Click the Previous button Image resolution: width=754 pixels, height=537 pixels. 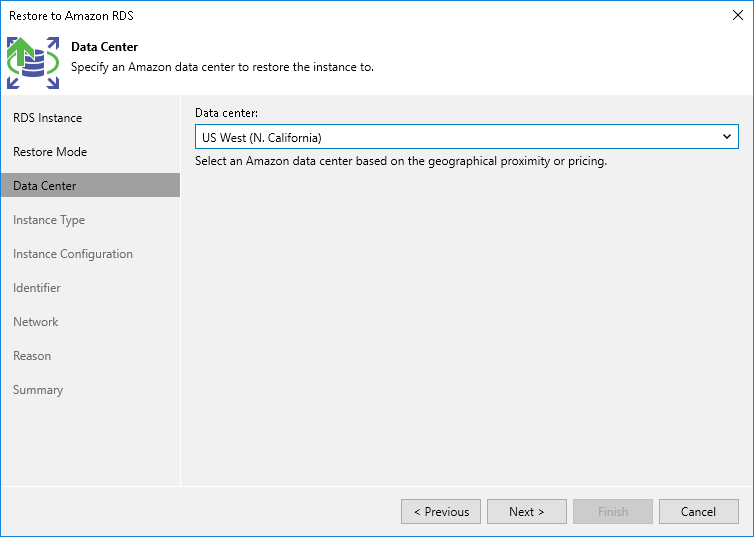pyautogui.click(x=441, y=512)
